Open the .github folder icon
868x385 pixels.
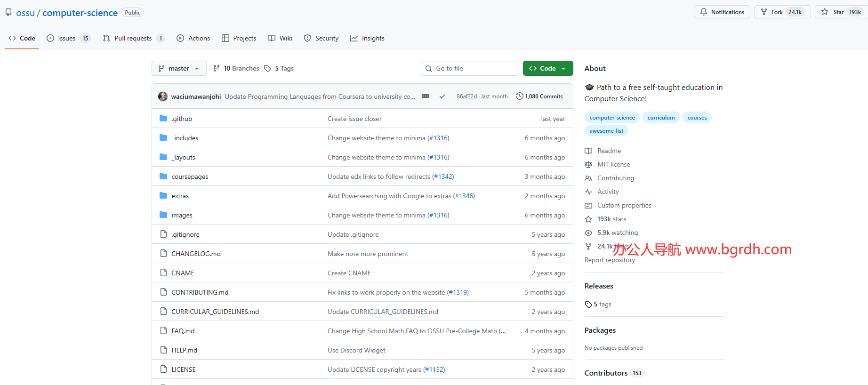tap(163, 119)
